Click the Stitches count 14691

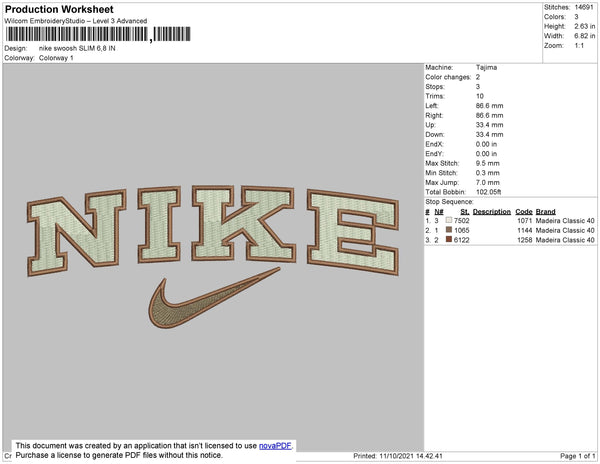(x=584, y=7)
